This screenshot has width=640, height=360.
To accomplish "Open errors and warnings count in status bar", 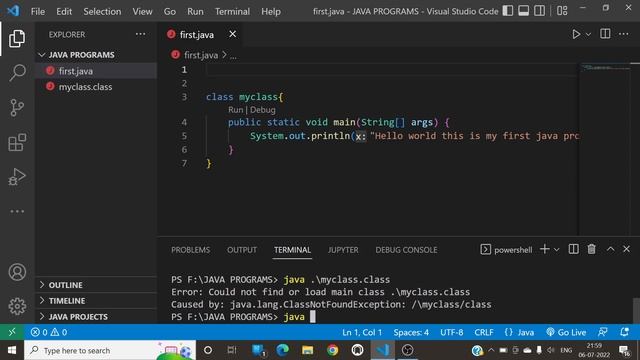I will point(49,332).
